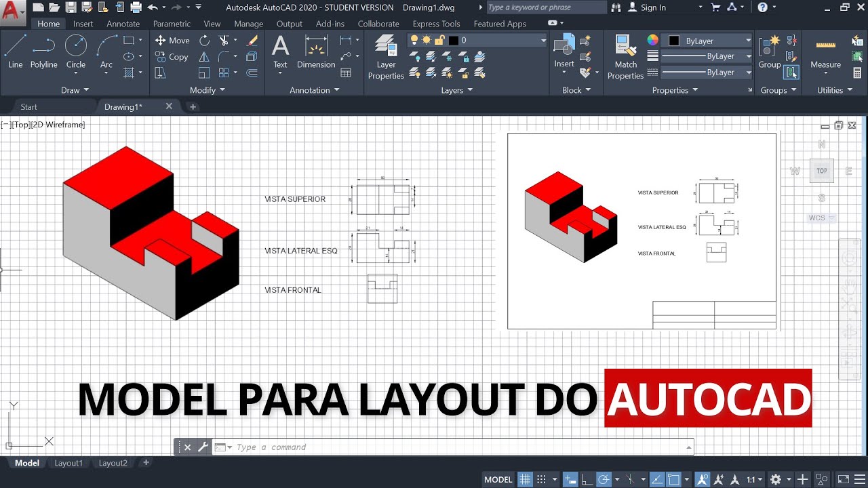Screen dimensions: 868x488
Task: Click the Erase tool icon
Action: tap(252, 41)
